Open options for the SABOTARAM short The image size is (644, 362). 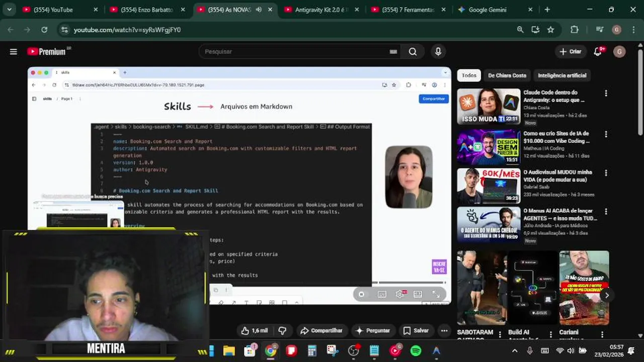pos(500,334)
